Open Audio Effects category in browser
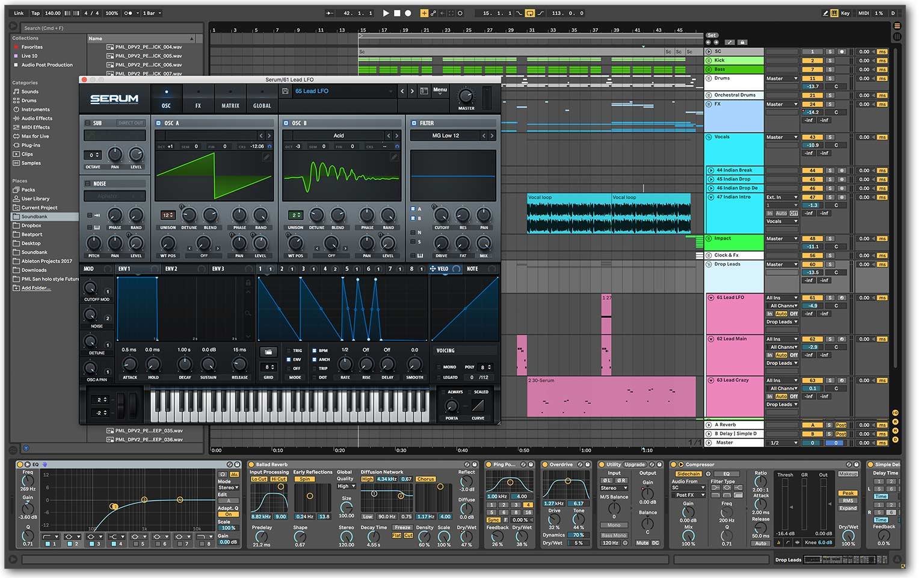The height and width of the screenshot is (578, 924). 37,119
